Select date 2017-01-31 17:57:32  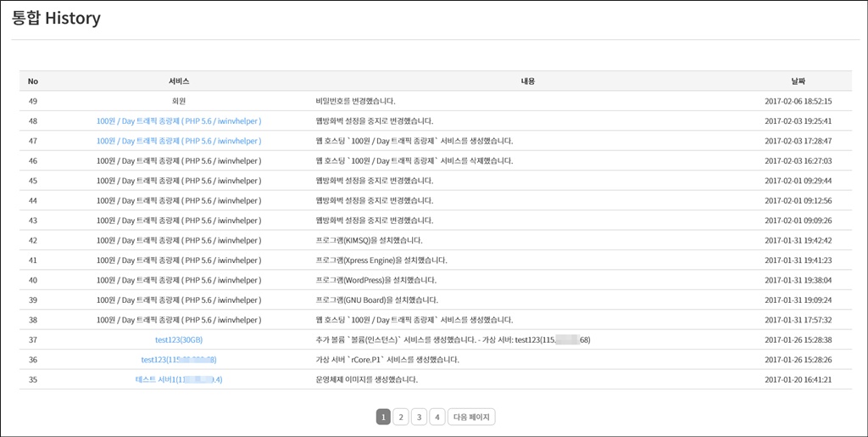(798, 320)
